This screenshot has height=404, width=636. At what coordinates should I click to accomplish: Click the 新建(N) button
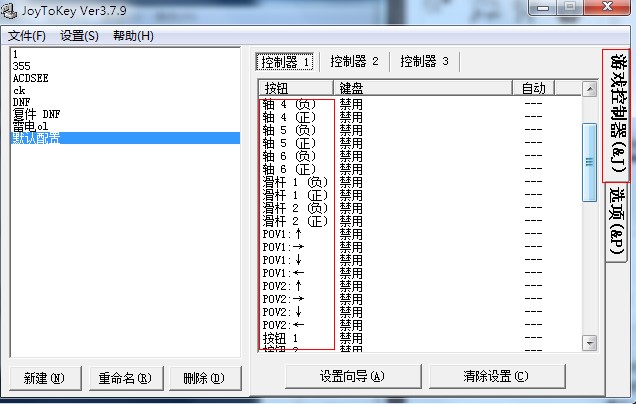tap(45, 378)
